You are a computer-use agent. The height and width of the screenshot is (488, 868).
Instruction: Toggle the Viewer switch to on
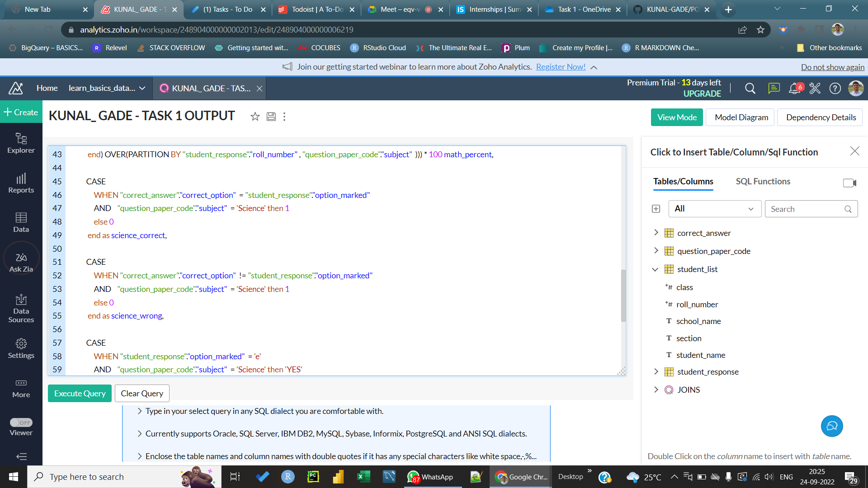click(x=21, y=422)
